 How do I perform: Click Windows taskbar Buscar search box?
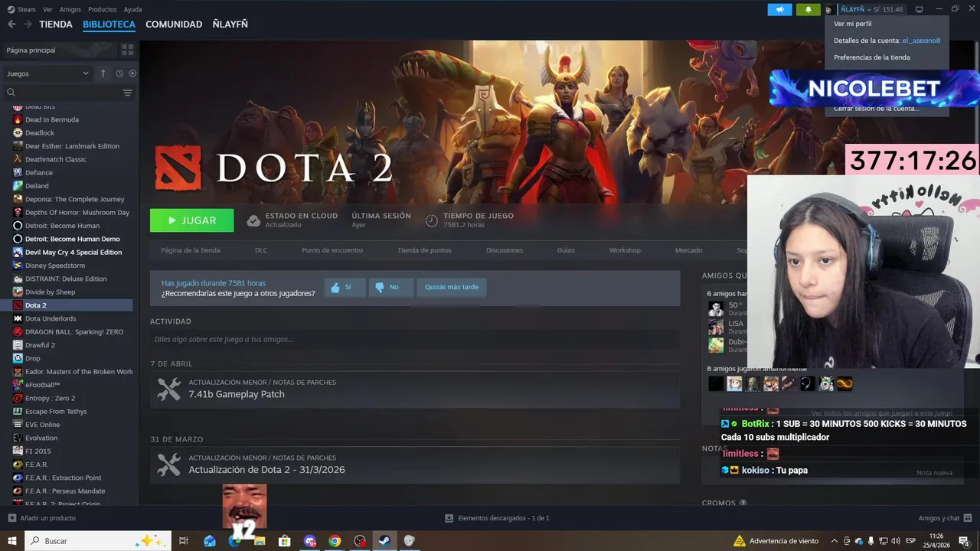(98, 541)
